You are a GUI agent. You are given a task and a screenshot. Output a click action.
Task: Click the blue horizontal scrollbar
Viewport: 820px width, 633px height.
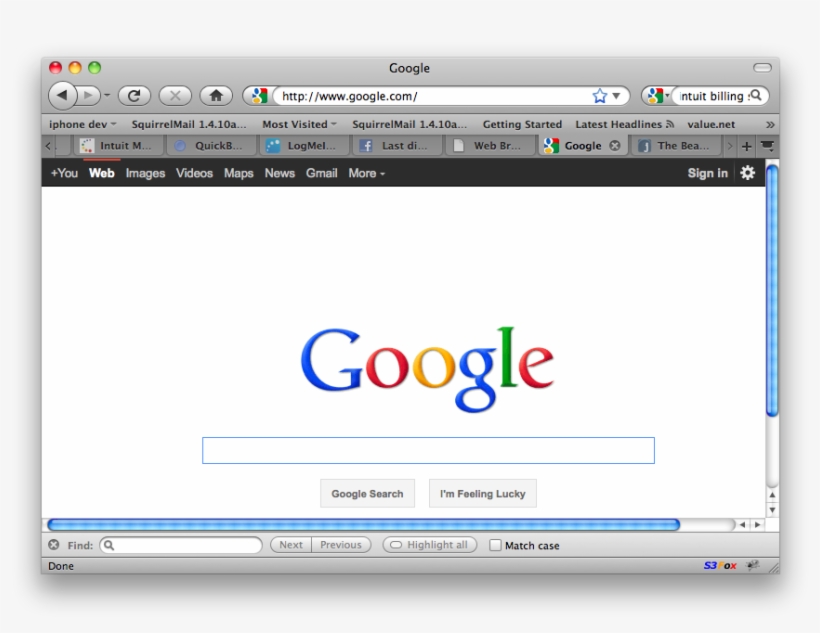[x=363, y=525]
